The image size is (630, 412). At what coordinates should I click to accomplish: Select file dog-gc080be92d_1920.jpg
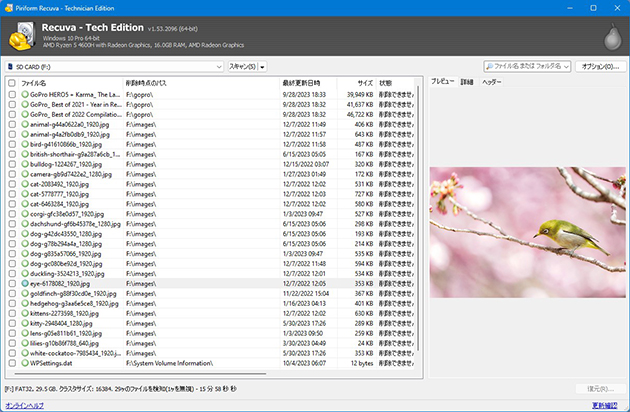tap(66, 264)
